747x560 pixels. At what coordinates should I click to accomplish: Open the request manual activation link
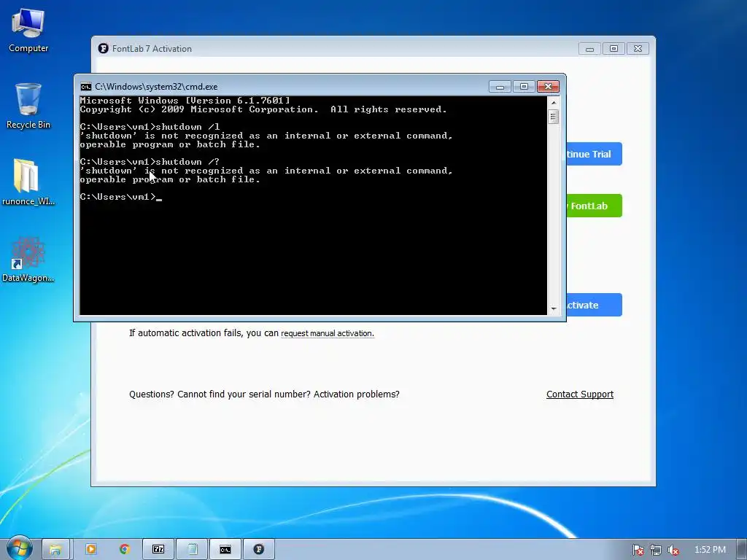(328, 333)
